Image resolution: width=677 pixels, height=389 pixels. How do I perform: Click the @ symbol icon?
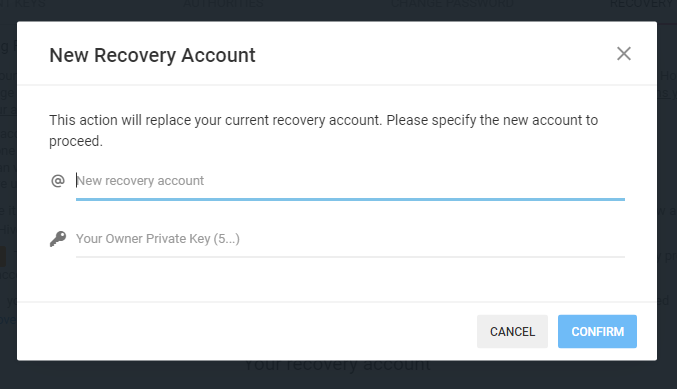coord(58,180)
